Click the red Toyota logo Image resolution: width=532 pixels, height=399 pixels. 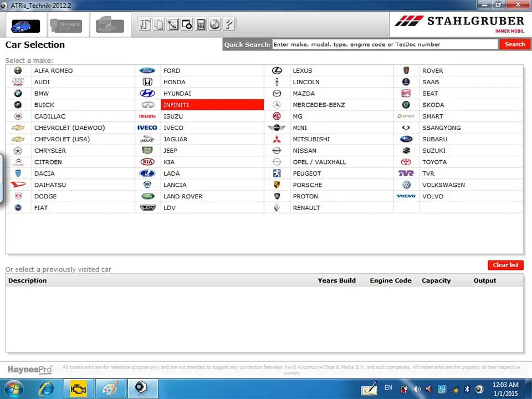click(406, 162)
